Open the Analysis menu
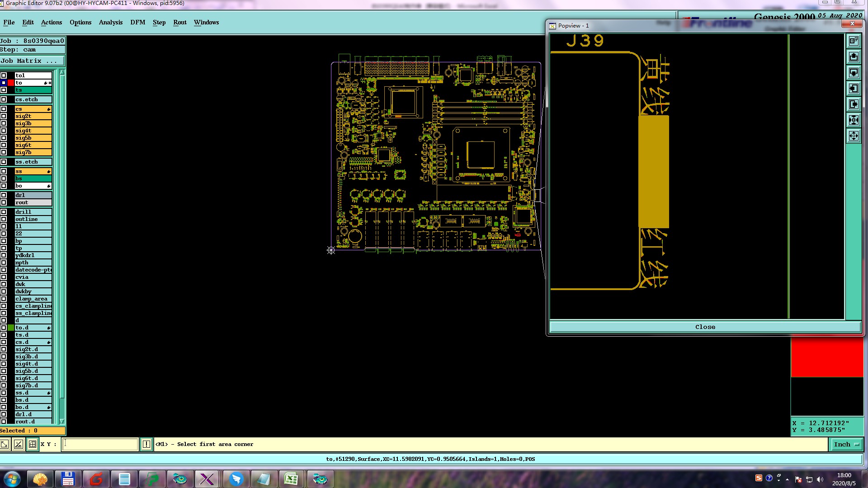 pos(110,22)
